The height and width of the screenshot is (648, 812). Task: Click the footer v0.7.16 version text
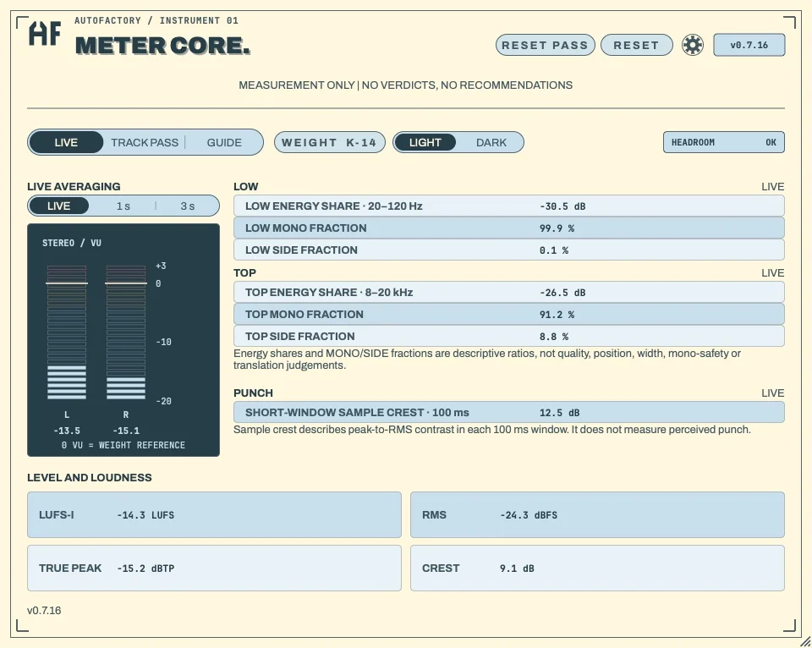pos(44,610)
